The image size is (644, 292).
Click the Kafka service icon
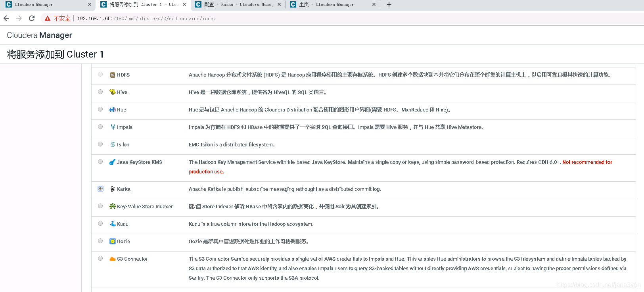pos(113,189)
